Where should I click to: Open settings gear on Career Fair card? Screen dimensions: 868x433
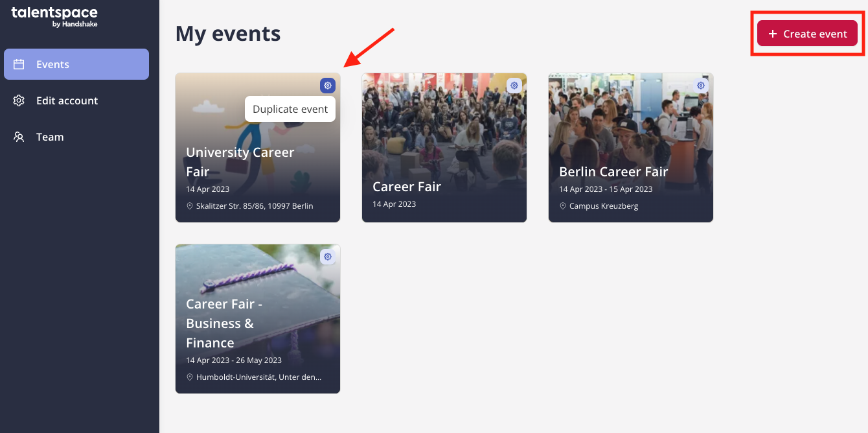514,86
